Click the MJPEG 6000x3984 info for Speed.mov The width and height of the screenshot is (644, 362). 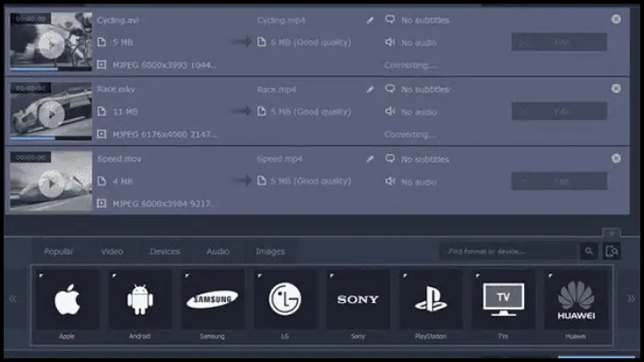(x=164, y=204)
